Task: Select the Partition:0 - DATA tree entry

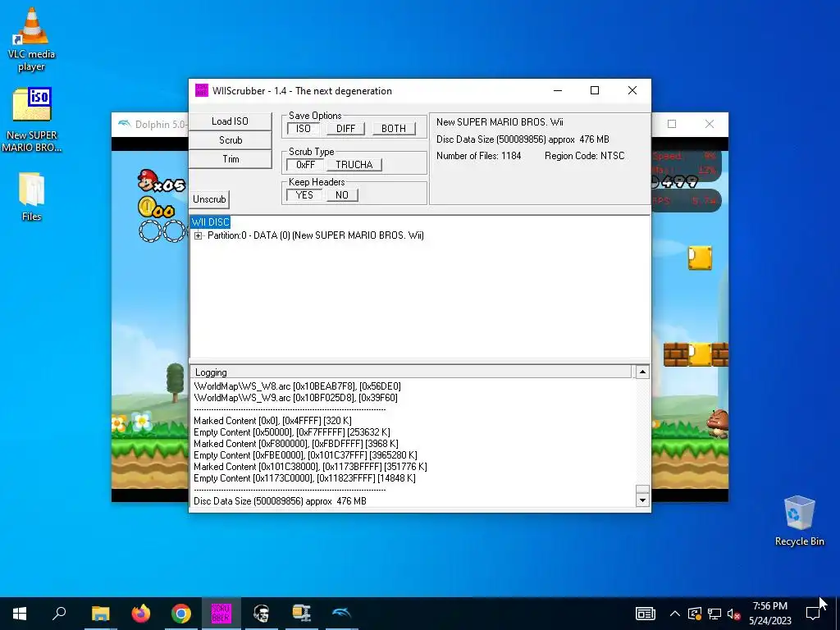Action: [316, 235]
